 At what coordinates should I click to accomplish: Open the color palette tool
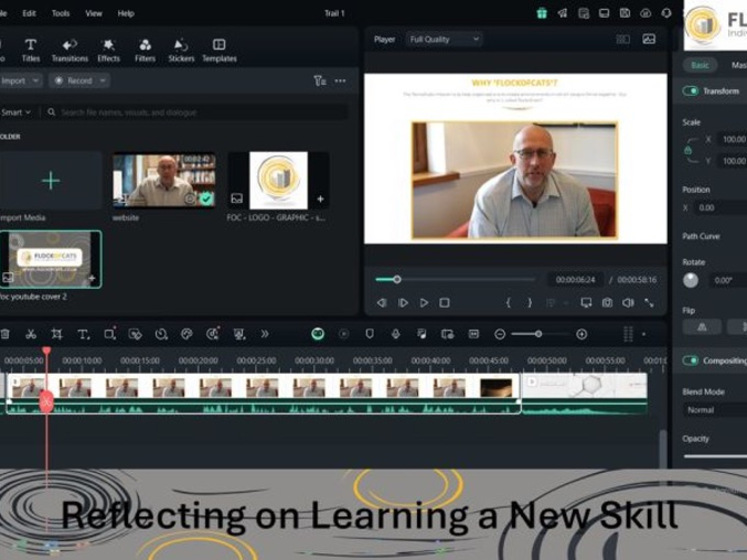(x=187, y=334)
